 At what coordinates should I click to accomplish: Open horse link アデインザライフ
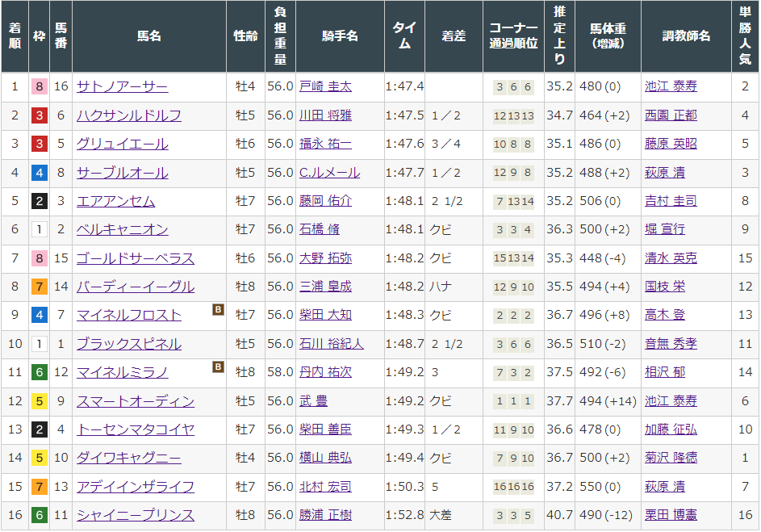tap(136, 486)
